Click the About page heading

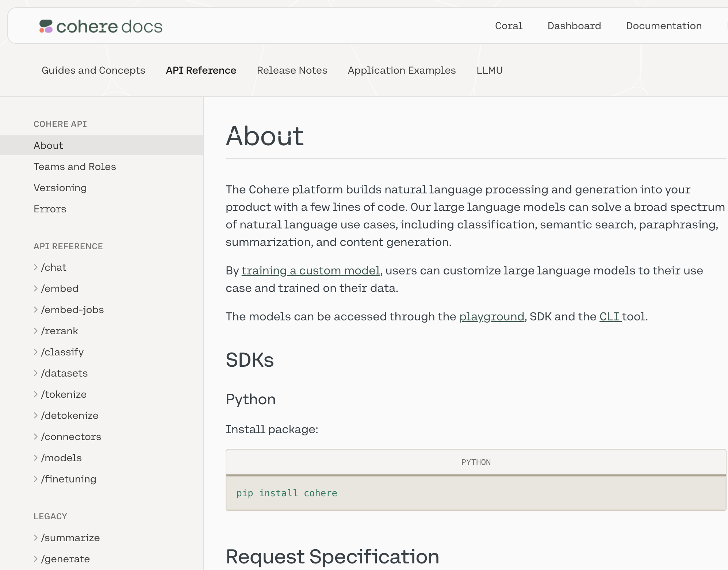265,136
